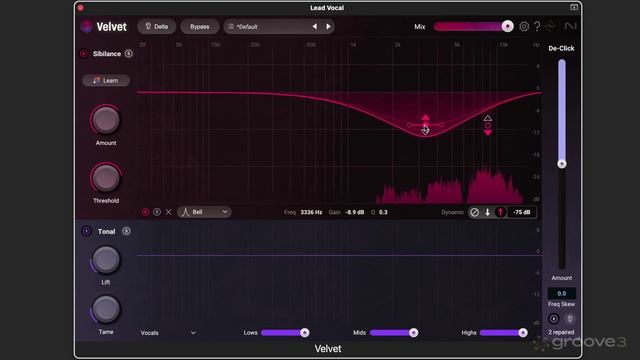Click the Native Instruments logo icon

click(570, 26)
